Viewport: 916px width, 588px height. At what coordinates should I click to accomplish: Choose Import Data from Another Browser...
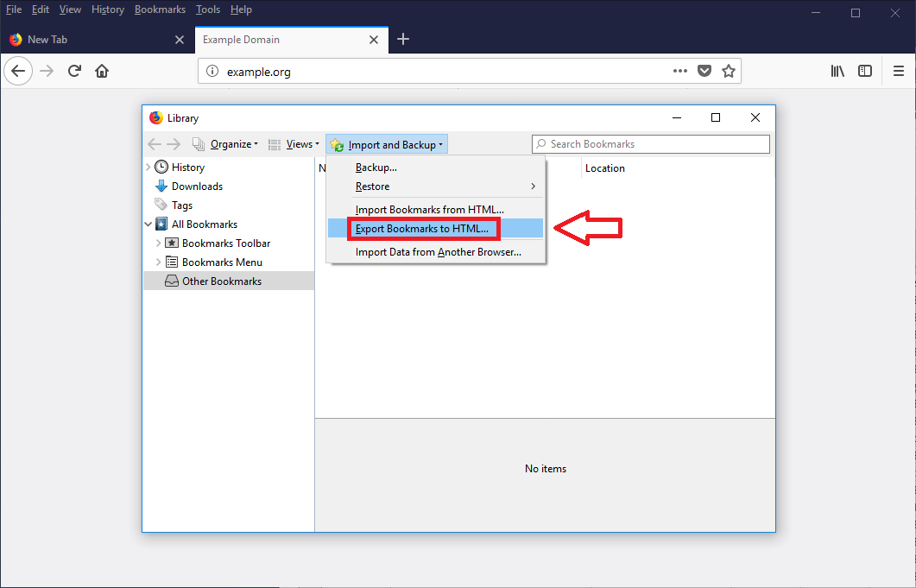coord(436,252)
